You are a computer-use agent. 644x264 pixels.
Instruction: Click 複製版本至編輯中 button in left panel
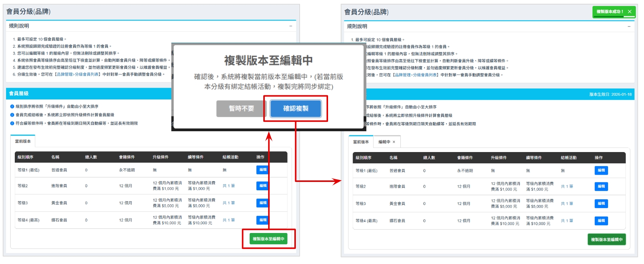pos(268,239)
